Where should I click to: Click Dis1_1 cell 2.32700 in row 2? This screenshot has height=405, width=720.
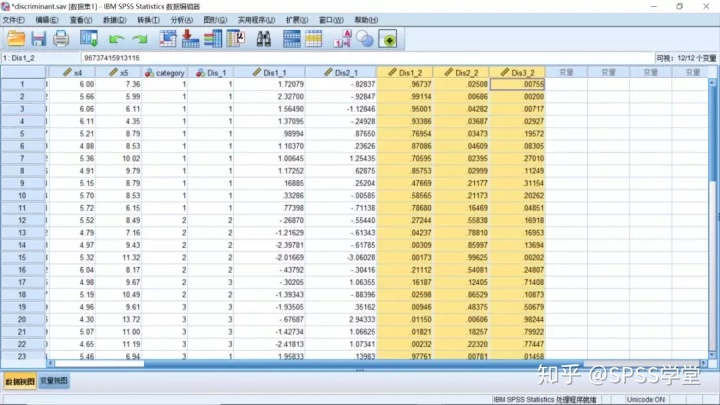pos(270,96)
